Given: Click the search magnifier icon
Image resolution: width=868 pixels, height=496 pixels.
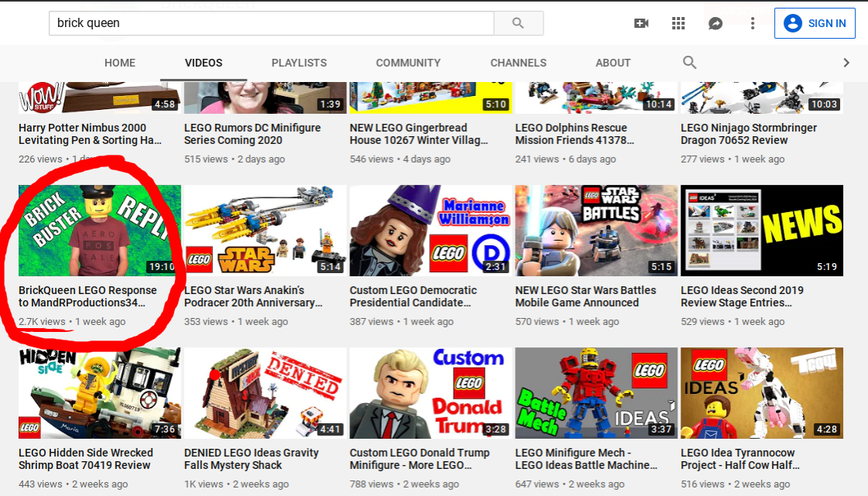Looking at the screenshot, I should (x=517, y=22).
